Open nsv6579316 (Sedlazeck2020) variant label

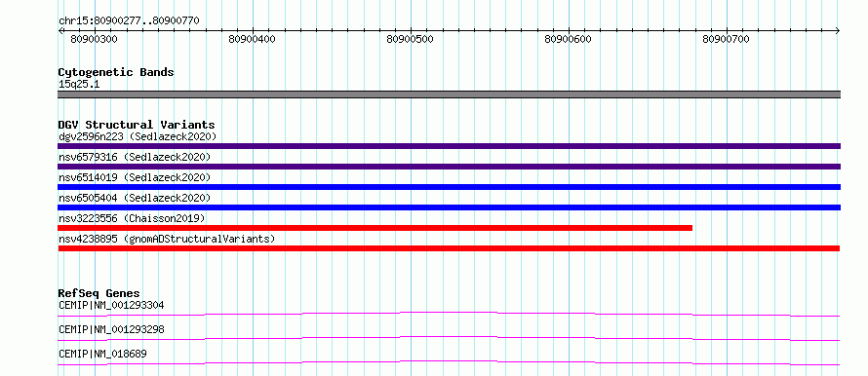pos(135,158)
